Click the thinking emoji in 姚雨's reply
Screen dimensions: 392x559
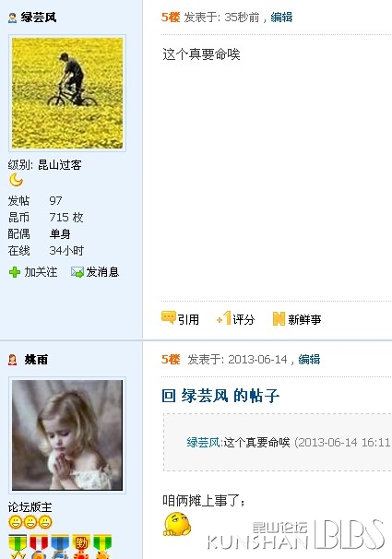177,525
